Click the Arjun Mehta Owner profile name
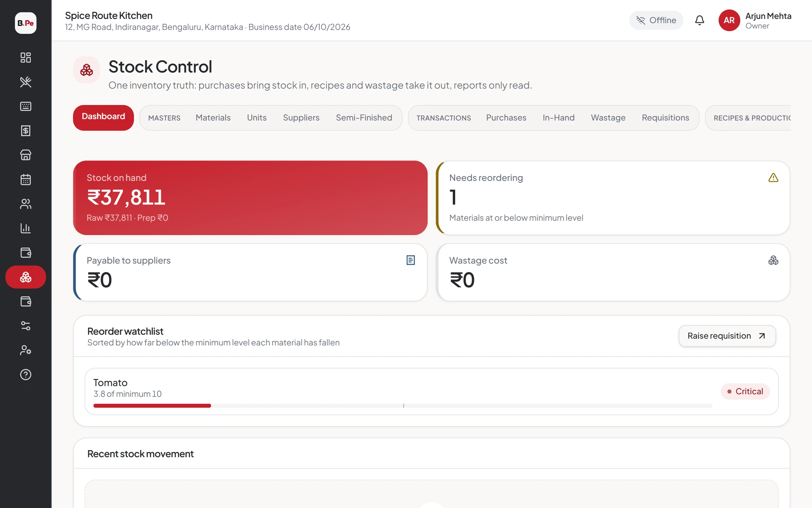The width and height of the screenshot is (812, 508). (768, 21)
